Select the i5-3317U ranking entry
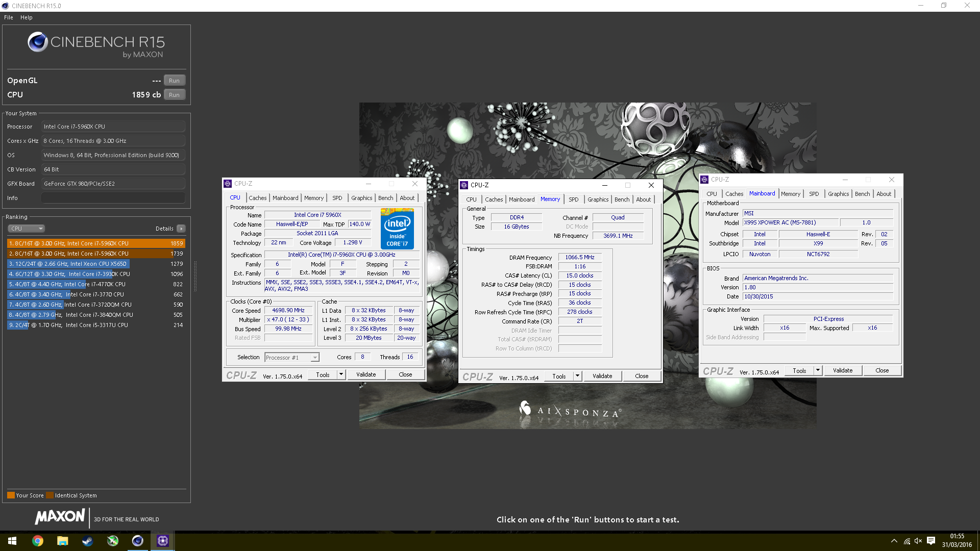The height and width of the screenshot is (551, 980). (x=96, y=325)
